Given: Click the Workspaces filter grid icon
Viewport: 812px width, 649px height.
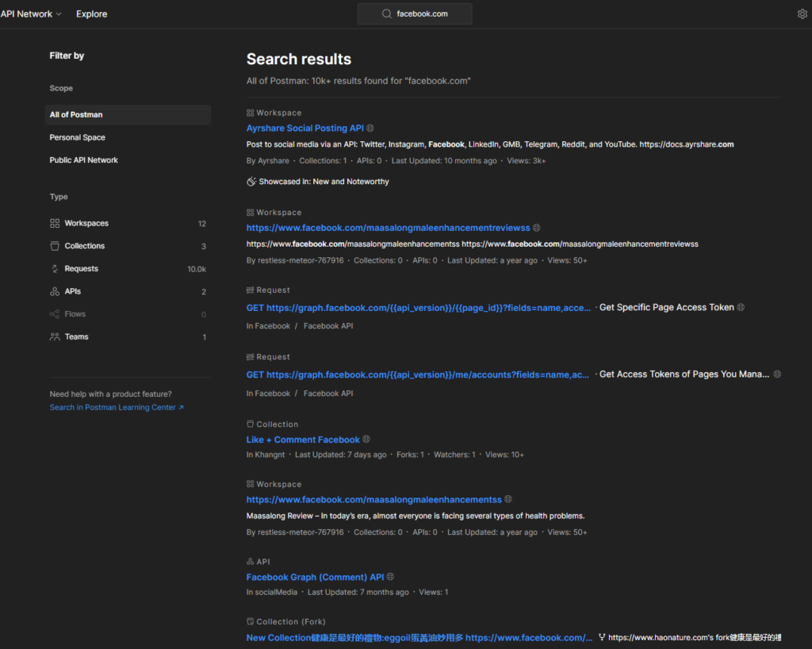Looking at the screenshot, I should (55, 223).
